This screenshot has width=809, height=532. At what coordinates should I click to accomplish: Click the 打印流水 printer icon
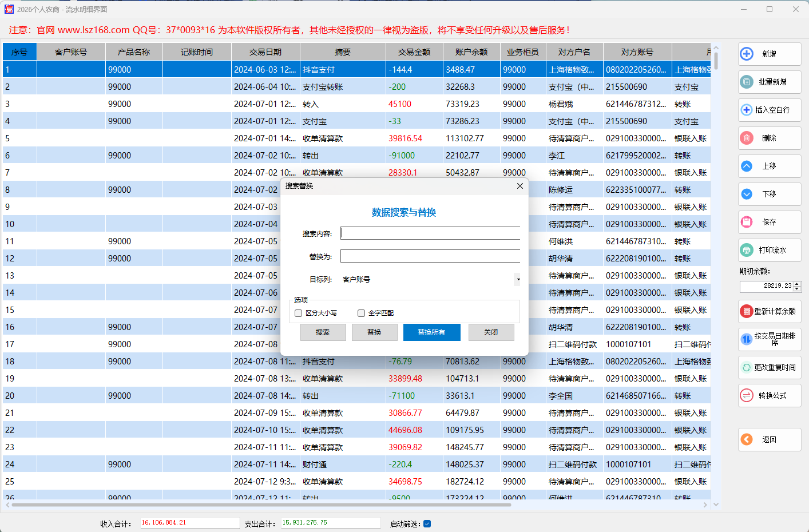click(x=747, y=250)
